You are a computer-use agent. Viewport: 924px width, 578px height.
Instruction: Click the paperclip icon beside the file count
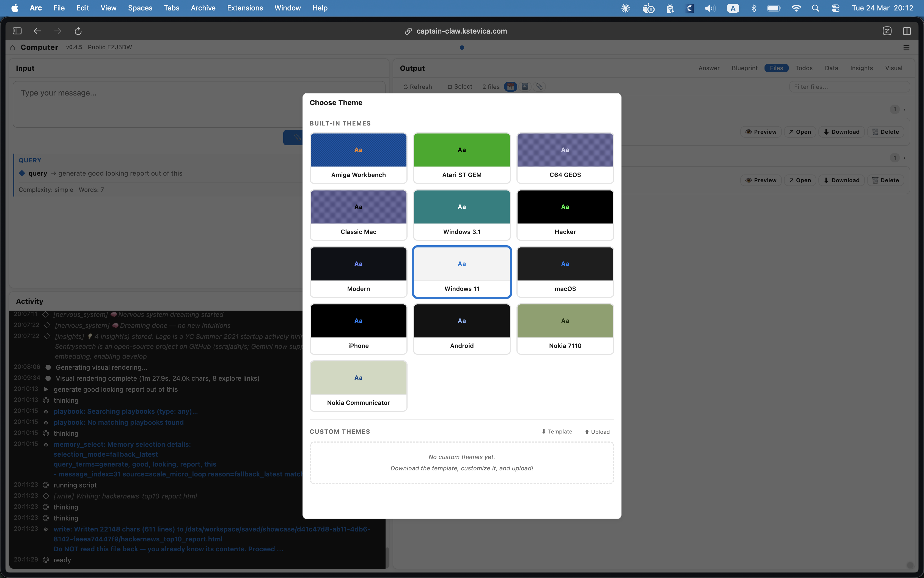[539, 87]
